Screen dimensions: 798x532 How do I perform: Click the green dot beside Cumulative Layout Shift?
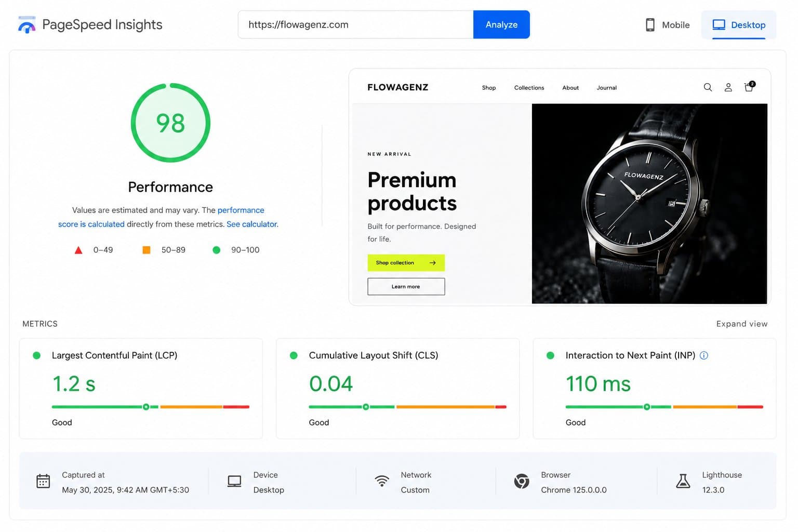[294, 355]
